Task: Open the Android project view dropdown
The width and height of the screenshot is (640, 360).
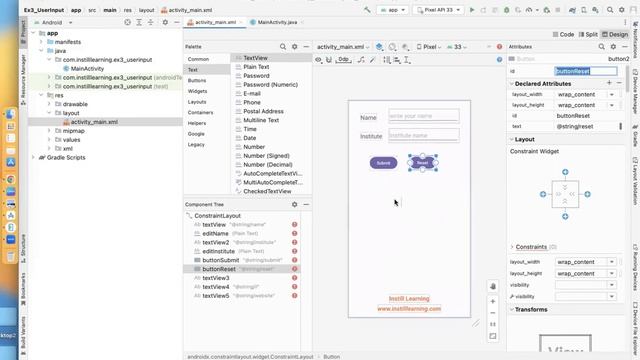Action: pyautogui.click(x=53, y=22)
